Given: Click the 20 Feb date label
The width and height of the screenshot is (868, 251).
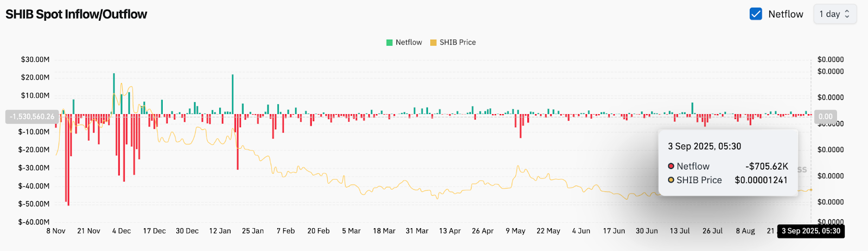Looking at the screenshot, I should coord(318,231).
